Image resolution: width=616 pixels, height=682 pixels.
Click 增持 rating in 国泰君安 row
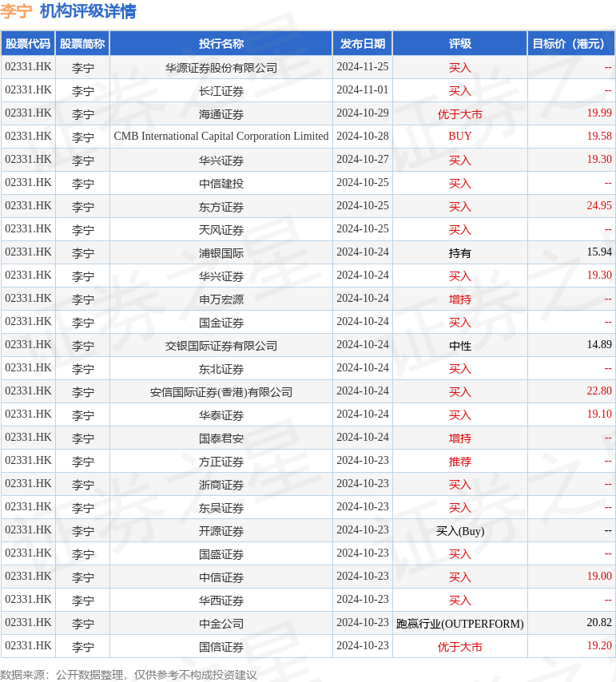tap(460, 438)
